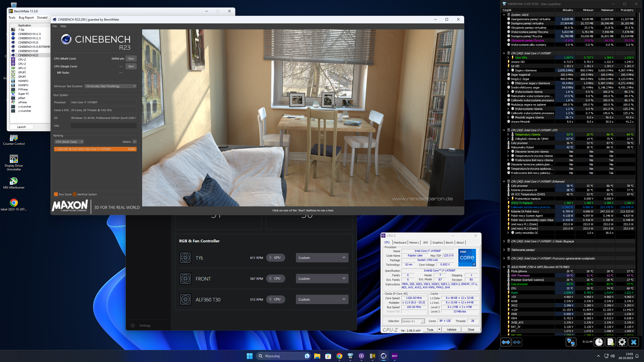The width and height of the screenshot is (644, 362).
Task: Click Validate button in CPU-Z
Action: click(x=452, y=330)
